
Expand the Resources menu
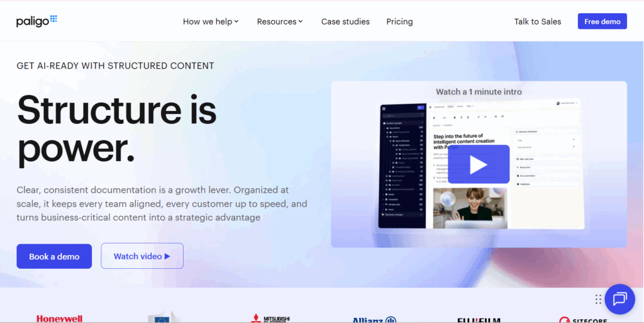tap(280, 21)
